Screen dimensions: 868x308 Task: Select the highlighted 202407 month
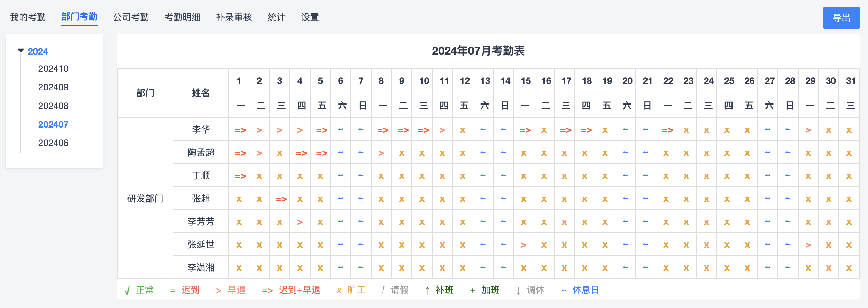pyautogui.click(x=53, y=124)
